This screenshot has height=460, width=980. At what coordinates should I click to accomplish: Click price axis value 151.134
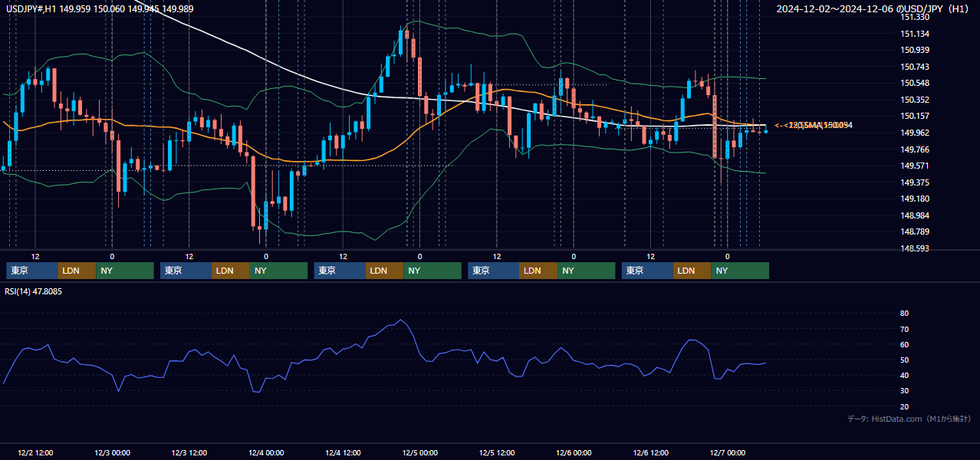[x=915, y=34]
